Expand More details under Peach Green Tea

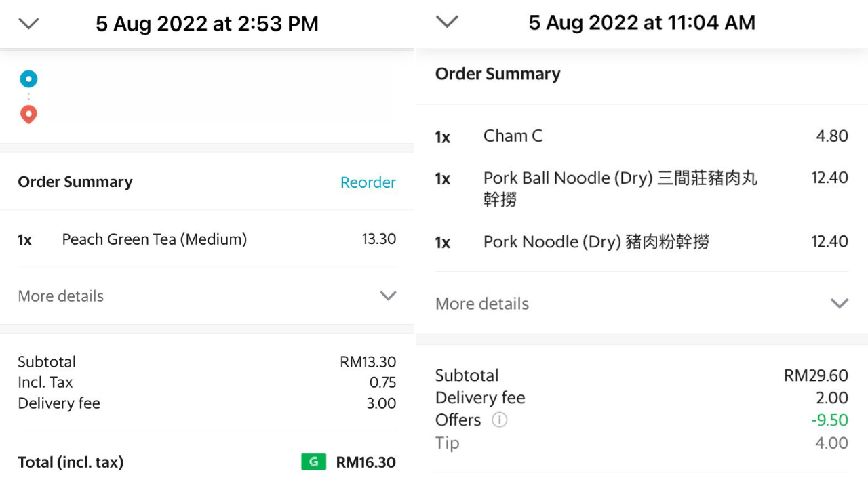coord(388,296)
